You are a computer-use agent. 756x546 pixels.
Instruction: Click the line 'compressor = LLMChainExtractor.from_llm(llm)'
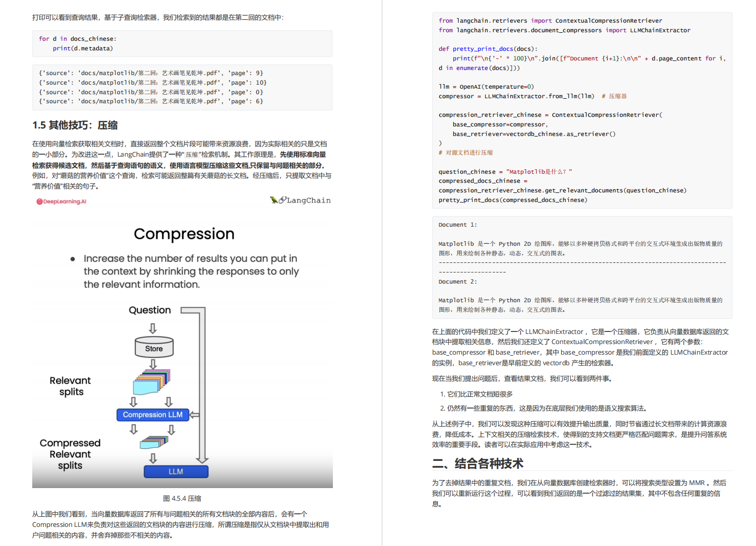point(516,96)
